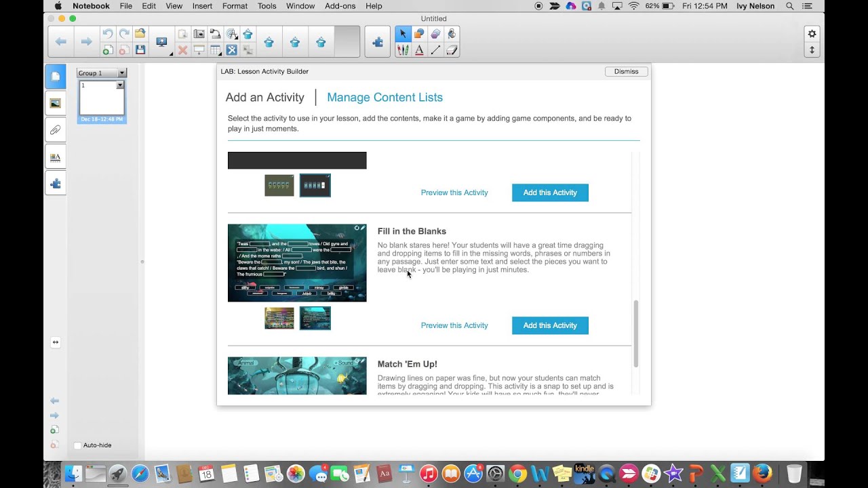Open the screen capture camera tool
868x488 pixels.
click(199, 34)
